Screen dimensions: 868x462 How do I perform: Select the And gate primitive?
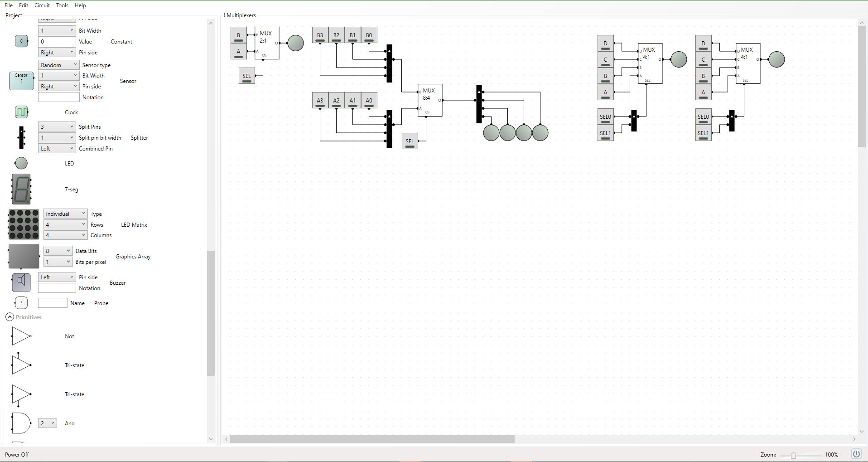(21, 423)
